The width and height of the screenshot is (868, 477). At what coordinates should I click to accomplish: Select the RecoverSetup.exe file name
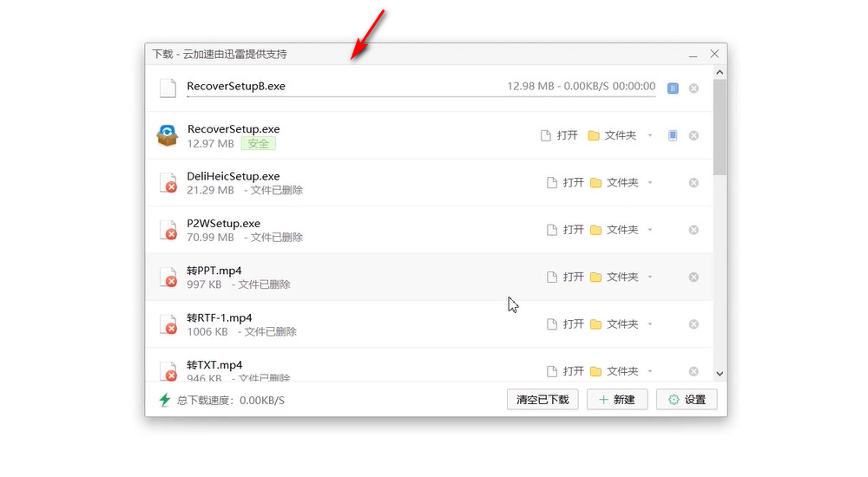coord(233,129)
